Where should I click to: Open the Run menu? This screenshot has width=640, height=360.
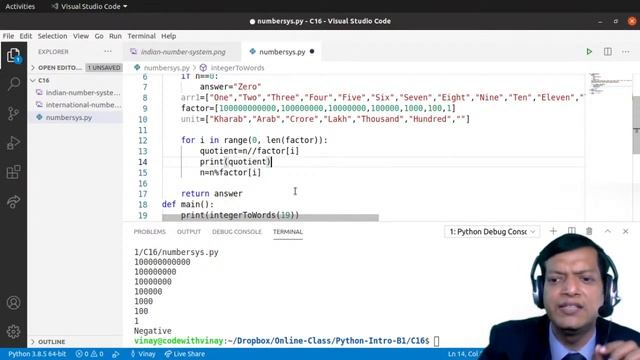click(115, 36)
